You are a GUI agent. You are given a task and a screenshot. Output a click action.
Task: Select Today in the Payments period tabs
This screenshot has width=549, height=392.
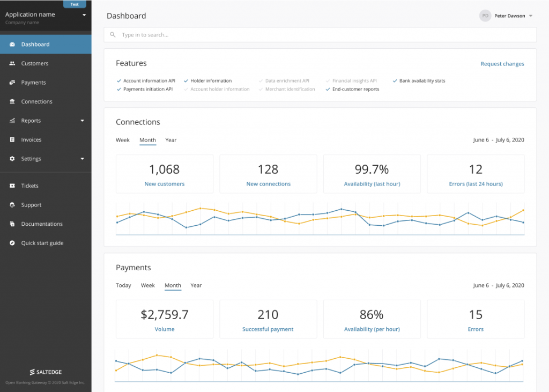123,285
